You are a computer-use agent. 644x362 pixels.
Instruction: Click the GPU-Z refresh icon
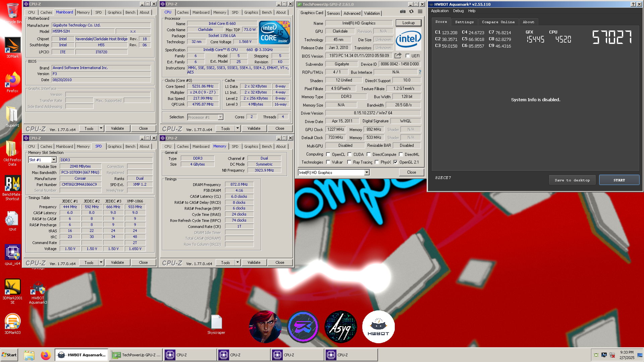pos(411,12)
